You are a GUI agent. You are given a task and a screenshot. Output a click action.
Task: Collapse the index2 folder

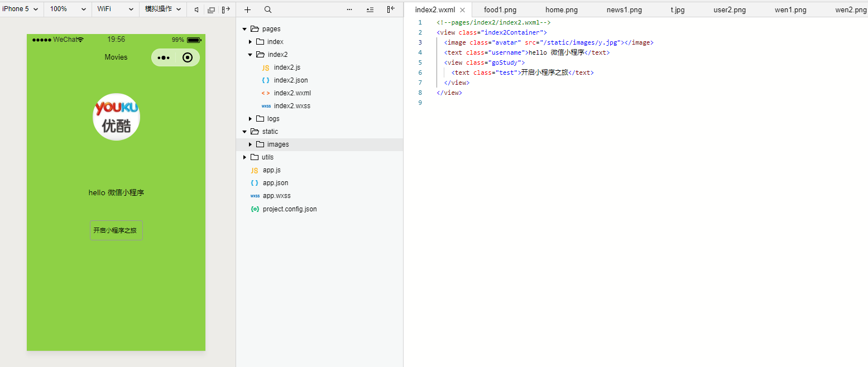(x=250, y=55)
